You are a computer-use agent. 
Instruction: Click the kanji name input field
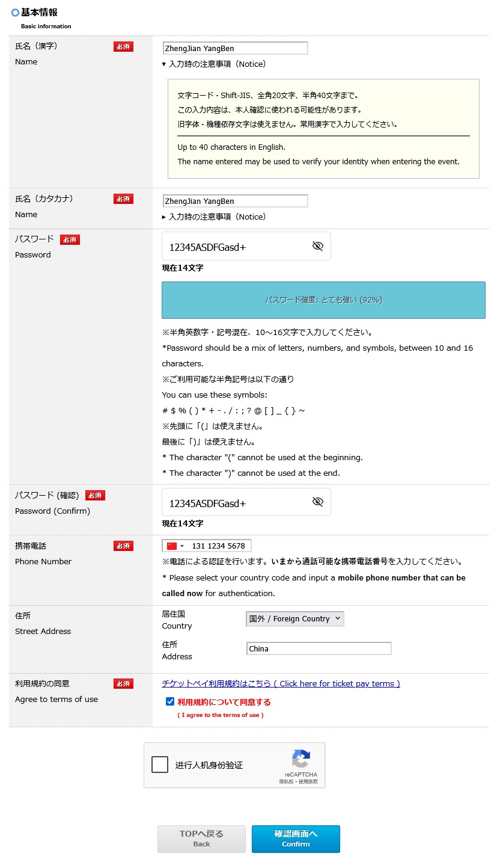235,48
